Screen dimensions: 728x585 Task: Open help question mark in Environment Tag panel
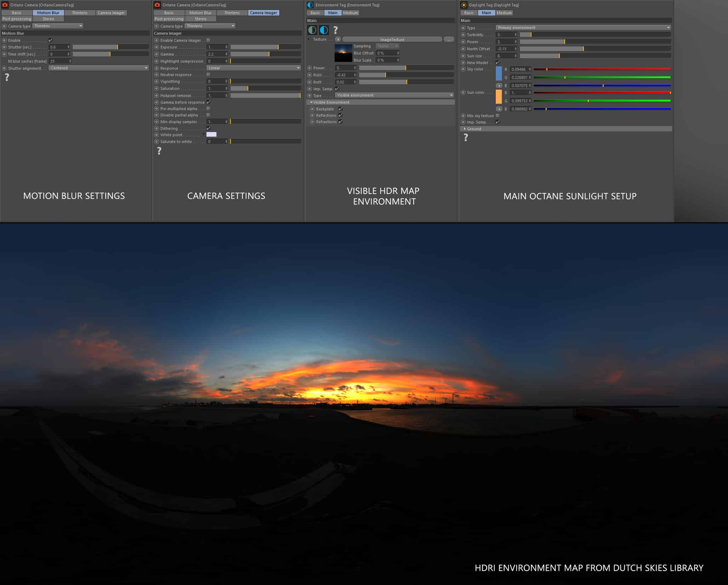click(x=335, y=30)
